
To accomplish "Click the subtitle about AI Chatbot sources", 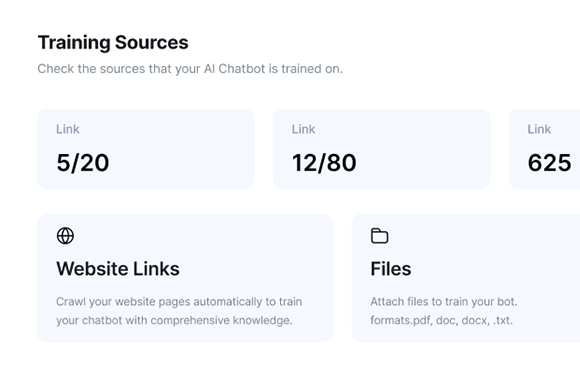I will tap(190, 69).
